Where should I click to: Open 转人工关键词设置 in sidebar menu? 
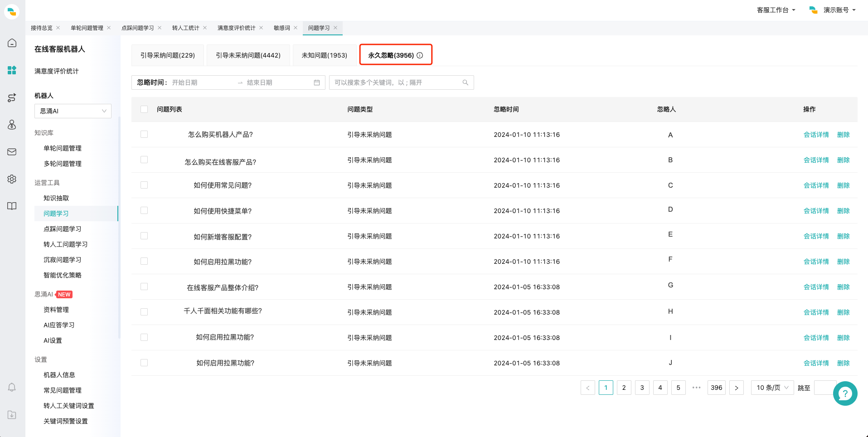[69, 406]
